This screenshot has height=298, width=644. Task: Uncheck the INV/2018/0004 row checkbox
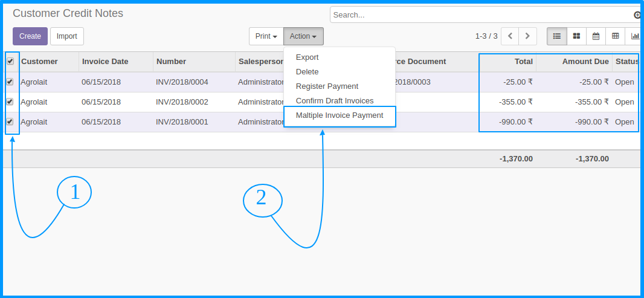tap(10, 82)
